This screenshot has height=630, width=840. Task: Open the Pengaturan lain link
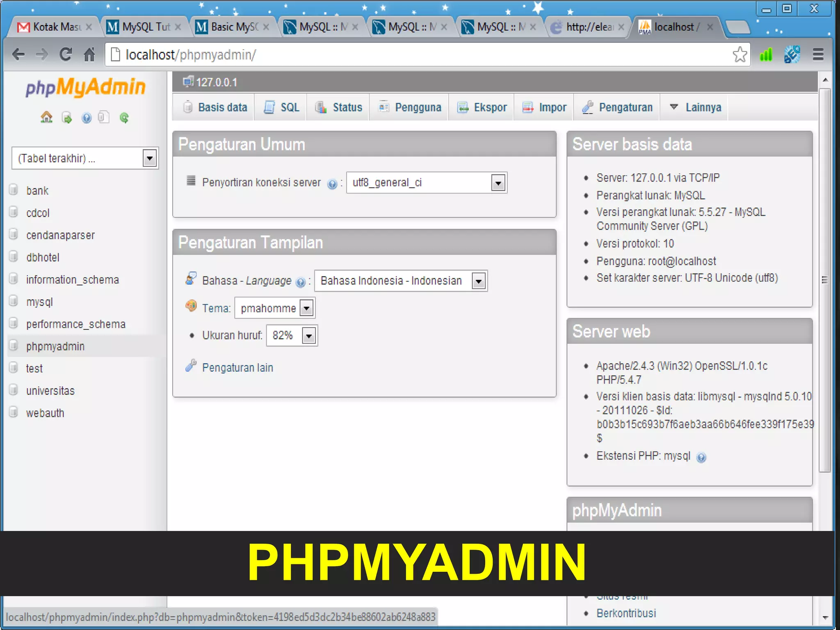click(237, 367)
